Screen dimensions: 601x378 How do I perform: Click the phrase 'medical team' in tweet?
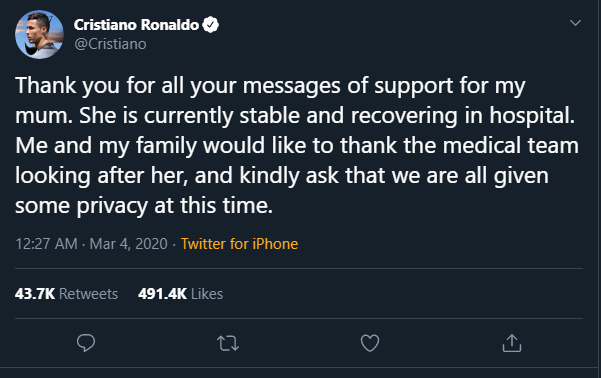click(511, 145)
